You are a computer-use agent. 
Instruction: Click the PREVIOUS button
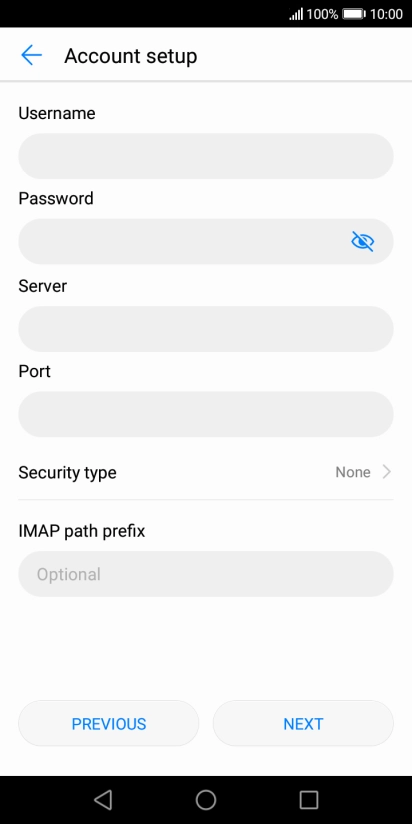[109, 724]
